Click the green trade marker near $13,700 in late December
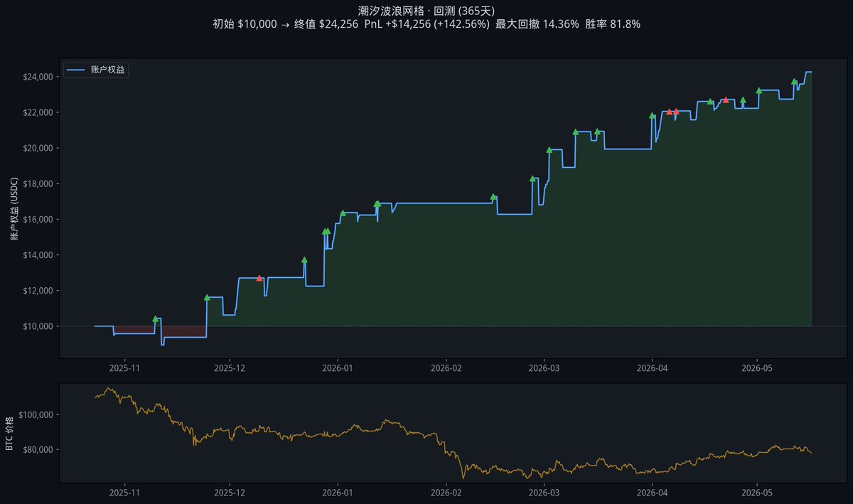Image resolution: width=853 pixels, height=504 pixels. pyautogui.click(x=304, y=260)
